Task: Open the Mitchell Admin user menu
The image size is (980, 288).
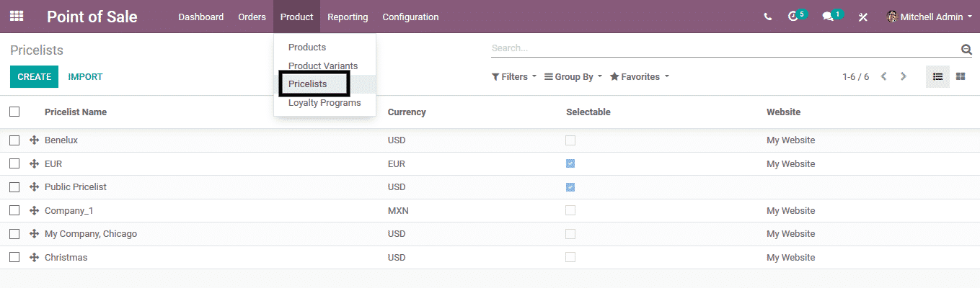Action: 929,17
